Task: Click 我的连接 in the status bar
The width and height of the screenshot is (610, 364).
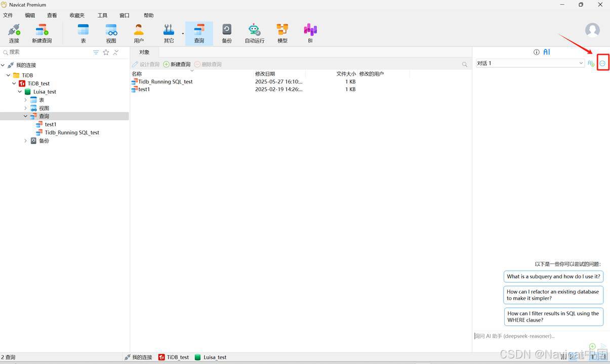Action: tap(138, 357)
